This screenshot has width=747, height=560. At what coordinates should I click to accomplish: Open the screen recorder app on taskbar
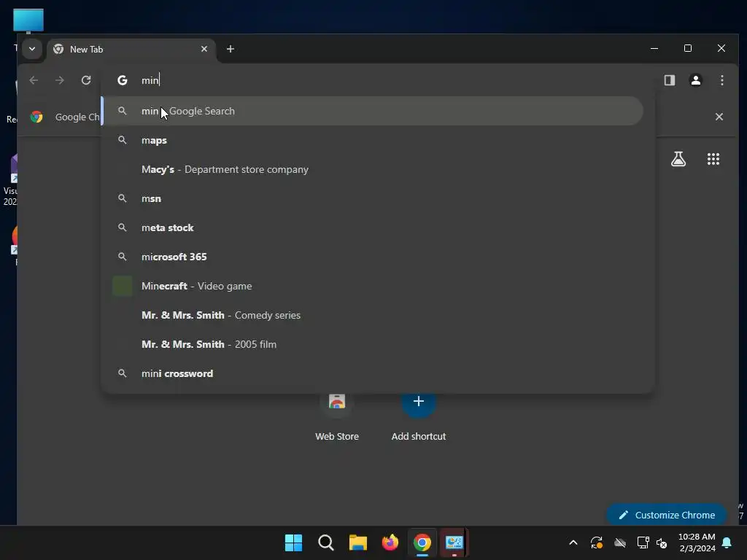[x=454, y=542]
